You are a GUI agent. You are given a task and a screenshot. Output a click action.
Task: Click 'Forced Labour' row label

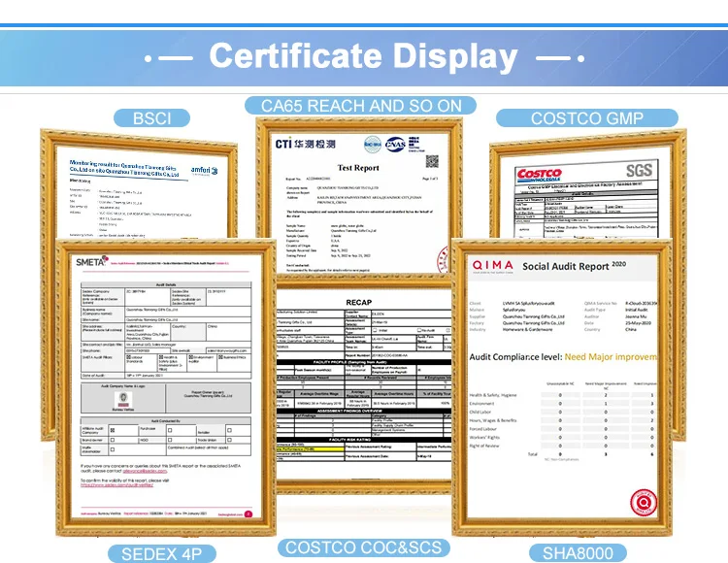point(482,429)
